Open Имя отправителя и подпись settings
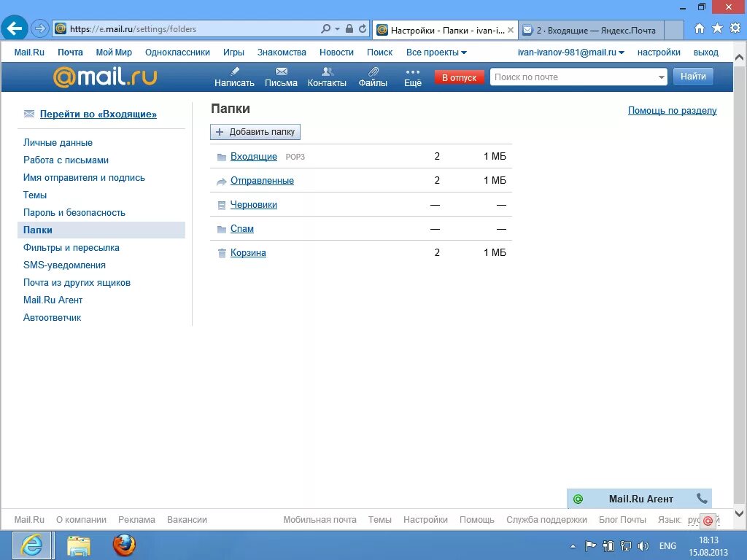Viewport: 747px width, 560px height. tap(84, 178)
